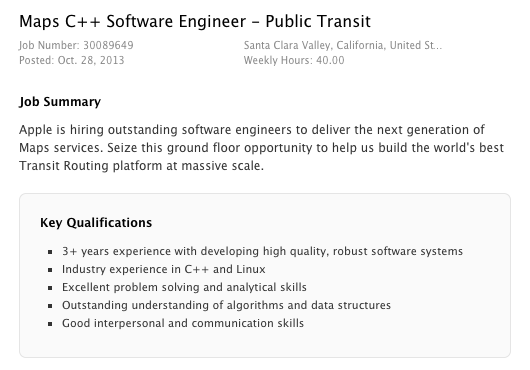Click the Excellent problem solving bullet item
The height and width of the screenshot is (370, 530).
pyautogui.click(x=184, y=287)
